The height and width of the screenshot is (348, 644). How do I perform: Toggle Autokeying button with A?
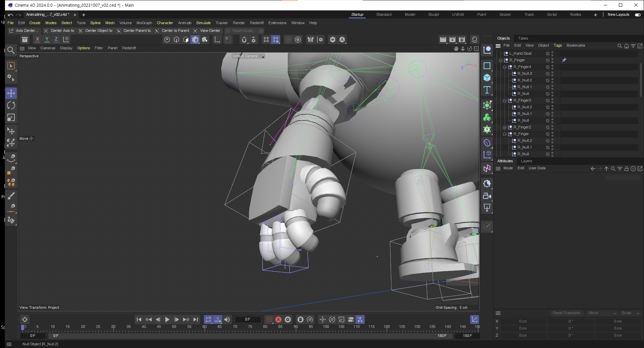click(x=278, y=320)
